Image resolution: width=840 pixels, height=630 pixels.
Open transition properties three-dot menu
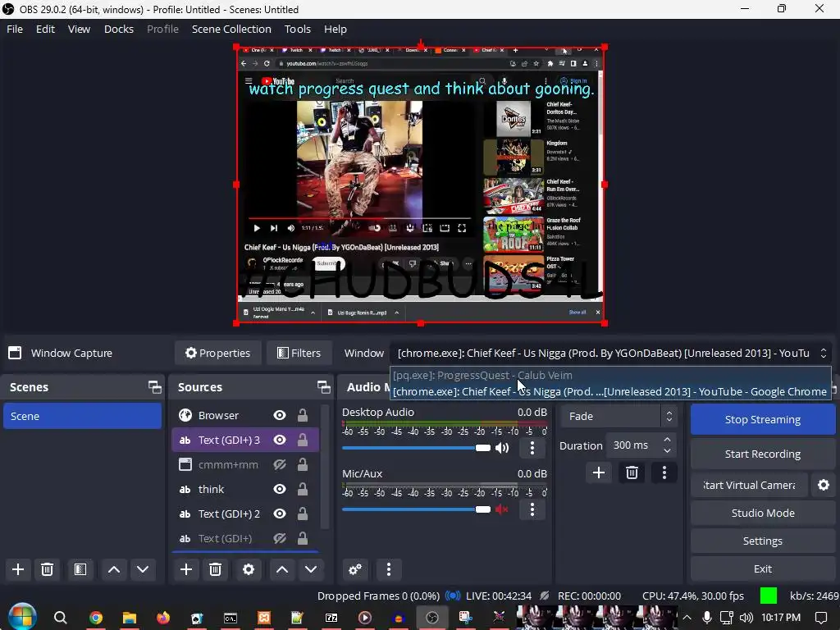664,472
